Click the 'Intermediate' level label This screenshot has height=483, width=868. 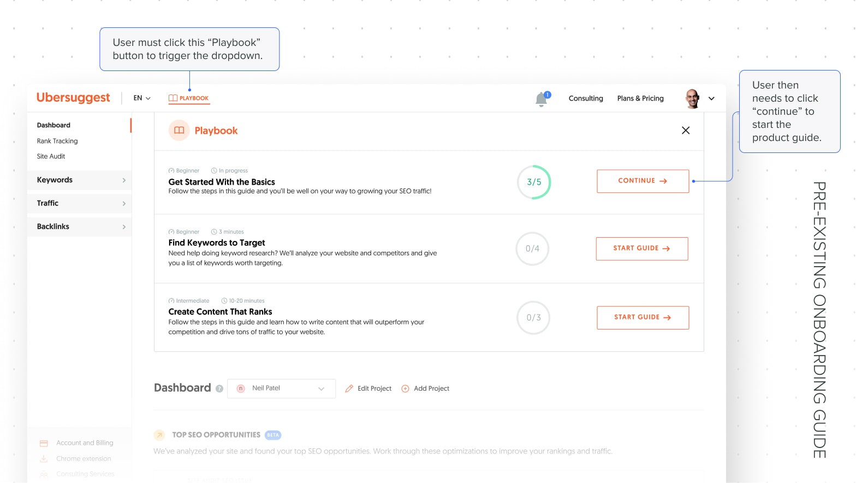click(193, 301)
